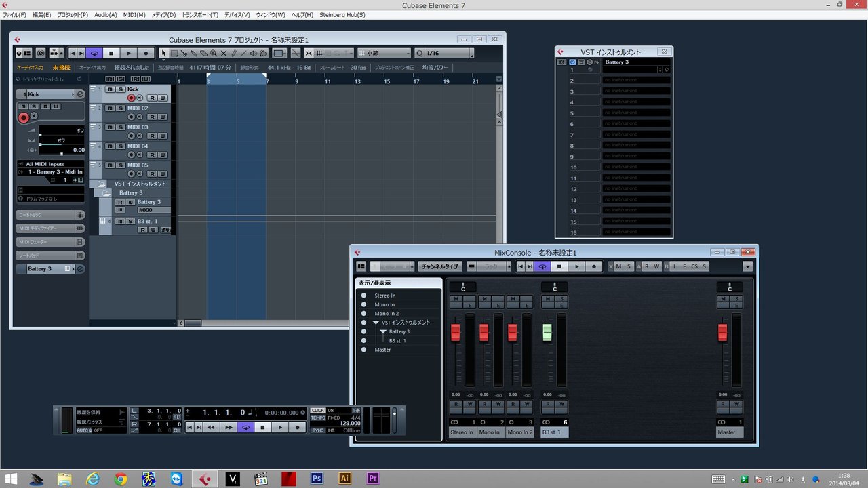Click Read (R) button on Stereo In channel
The height and width of the screenshot is (488, 868).
coord(456,404)
